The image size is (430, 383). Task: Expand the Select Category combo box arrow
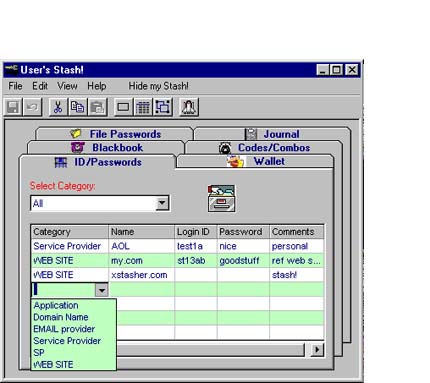tap(162, 203)
